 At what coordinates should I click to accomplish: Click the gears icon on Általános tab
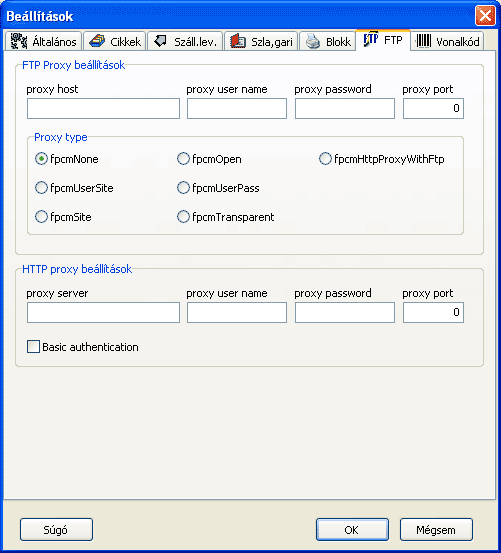[x=19, y=41]
